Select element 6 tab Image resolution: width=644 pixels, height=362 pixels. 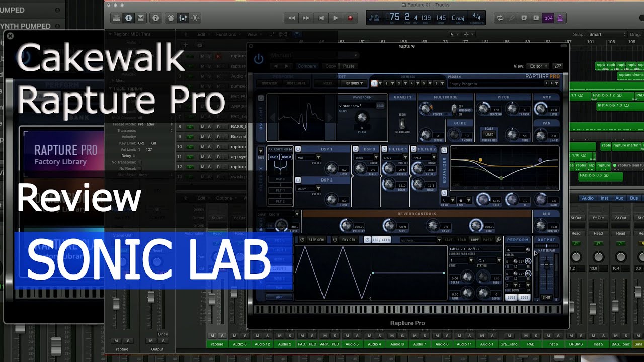click(436, 83)
